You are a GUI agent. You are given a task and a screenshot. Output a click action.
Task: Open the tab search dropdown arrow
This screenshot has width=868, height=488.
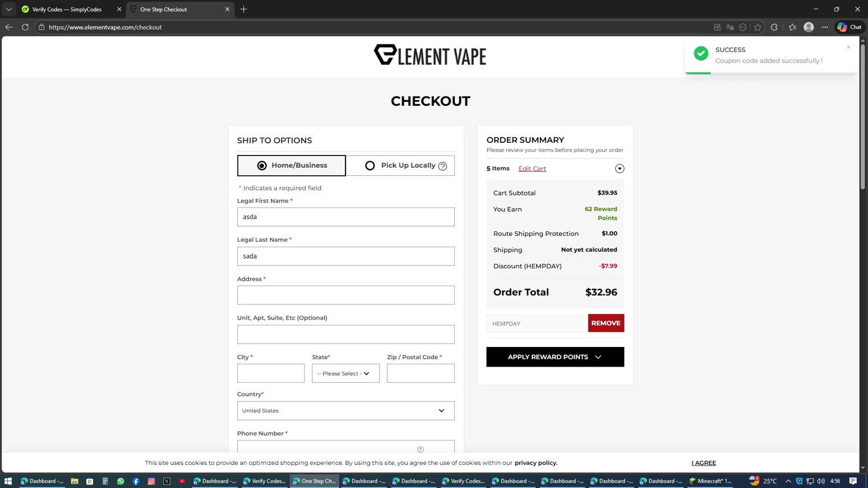[x=9, y=9]
